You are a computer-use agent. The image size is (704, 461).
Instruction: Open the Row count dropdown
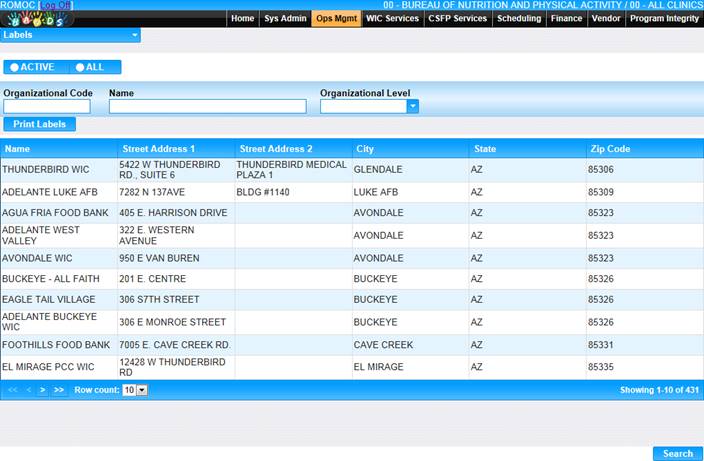141,390
